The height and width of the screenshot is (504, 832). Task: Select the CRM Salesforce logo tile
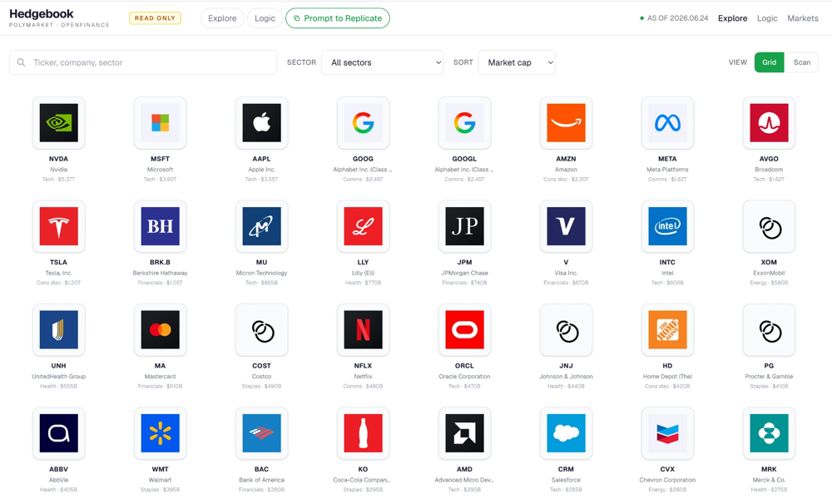coord(566,433)
